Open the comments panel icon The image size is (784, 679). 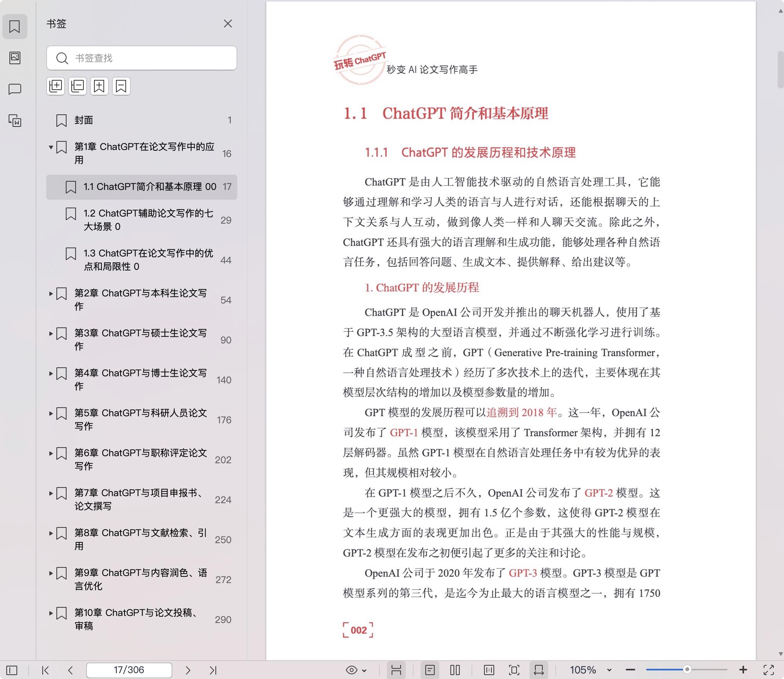click(x=15, y=89)
